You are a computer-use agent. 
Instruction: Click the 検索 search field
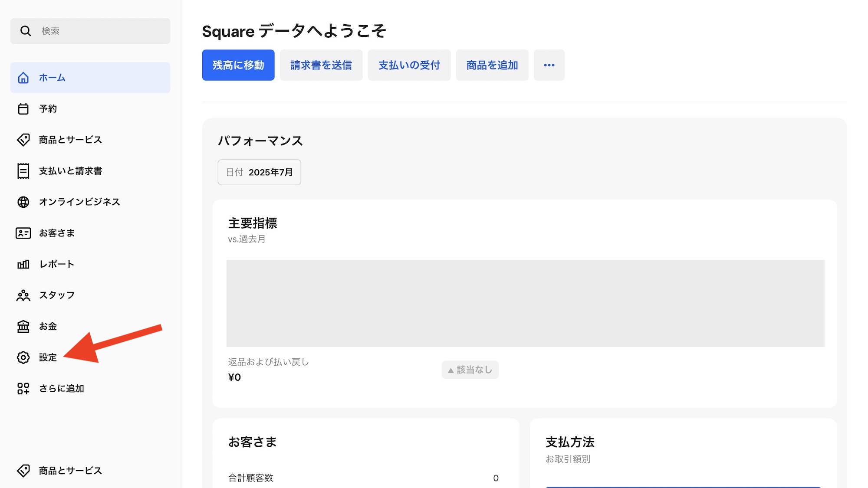point(90,31)
